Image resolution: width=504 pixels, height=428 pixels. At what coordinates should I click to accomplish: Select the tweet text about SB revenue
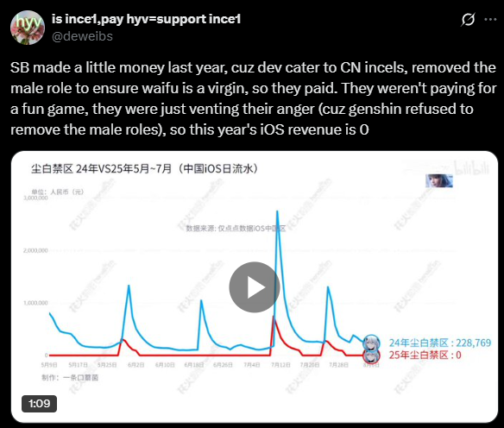tap(253, 98)
